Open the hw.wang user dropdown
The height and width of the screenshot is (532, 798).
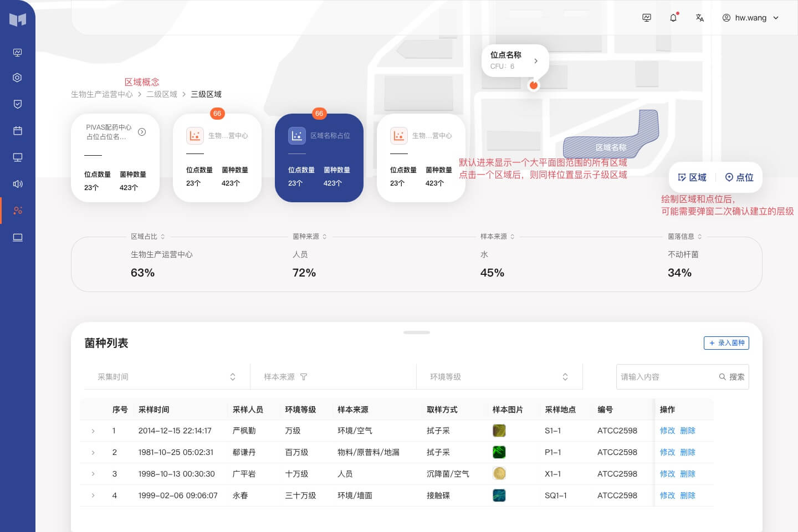751,18
